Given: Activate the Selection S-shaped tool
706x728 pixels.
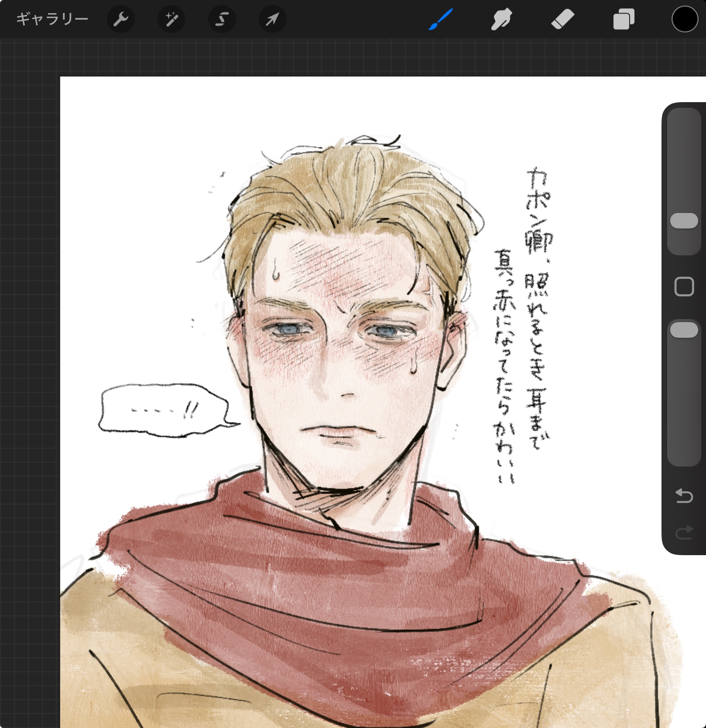Looking at the screenshot, I should tap(222, 19).
